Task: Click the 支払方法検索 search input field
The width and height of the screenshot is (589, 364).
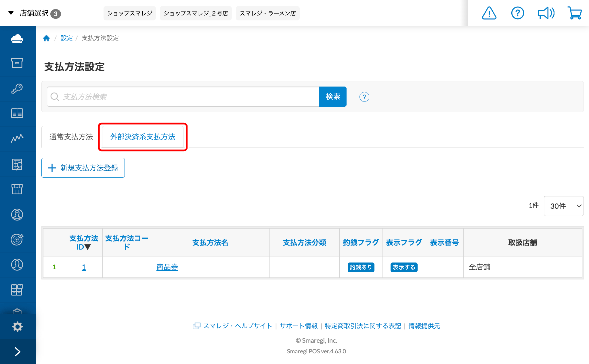Action: coord(184,97)
